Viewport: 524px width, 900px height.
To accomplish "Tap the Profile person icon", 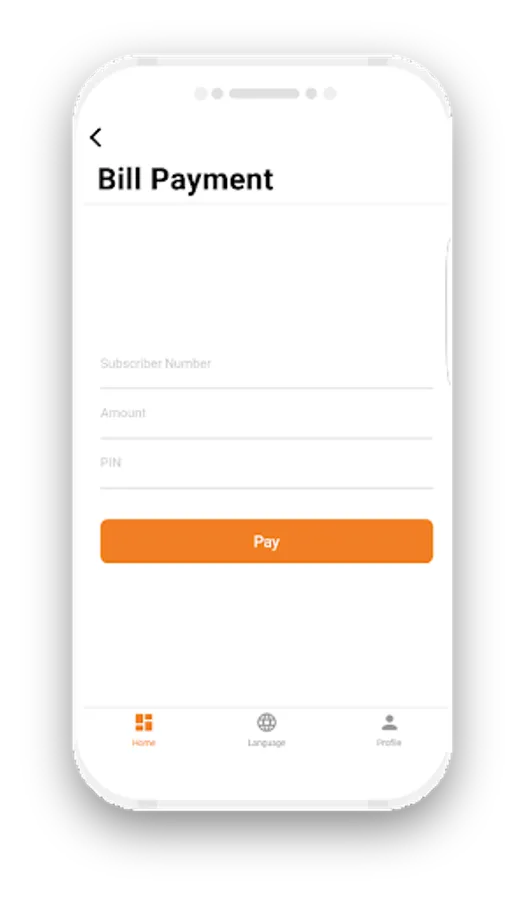I will [x=389, y=722].
